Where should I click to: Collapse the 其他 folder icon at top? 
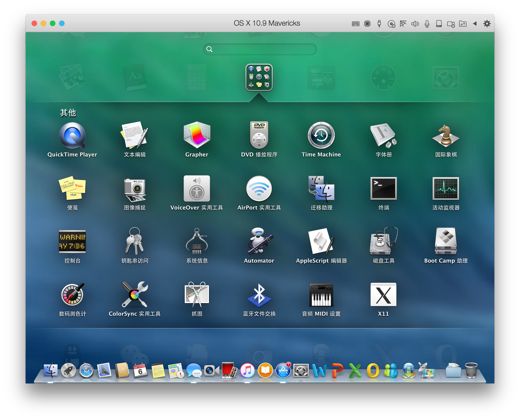point(259,77)
